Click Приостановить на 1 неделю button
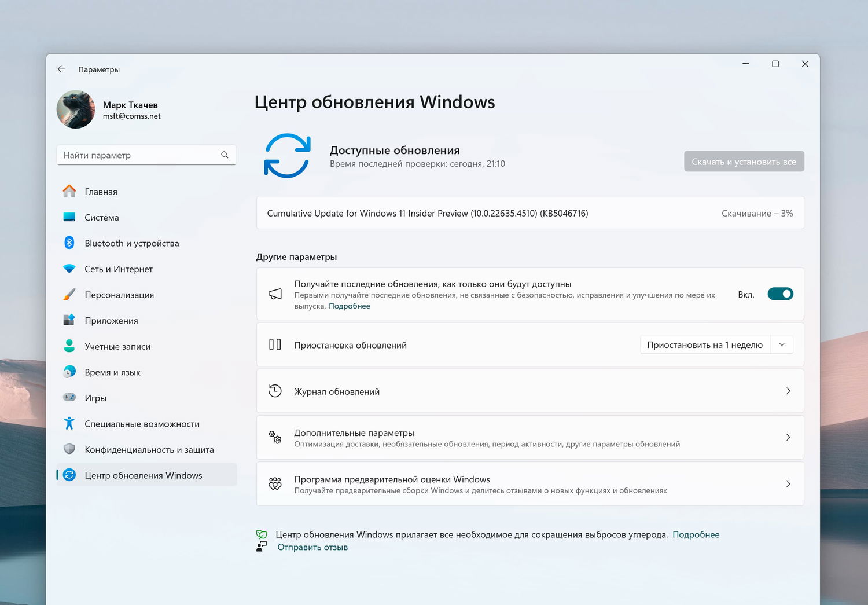Viewport: 868px width, 605px height. pyautogui.click(x=705, y=344)
